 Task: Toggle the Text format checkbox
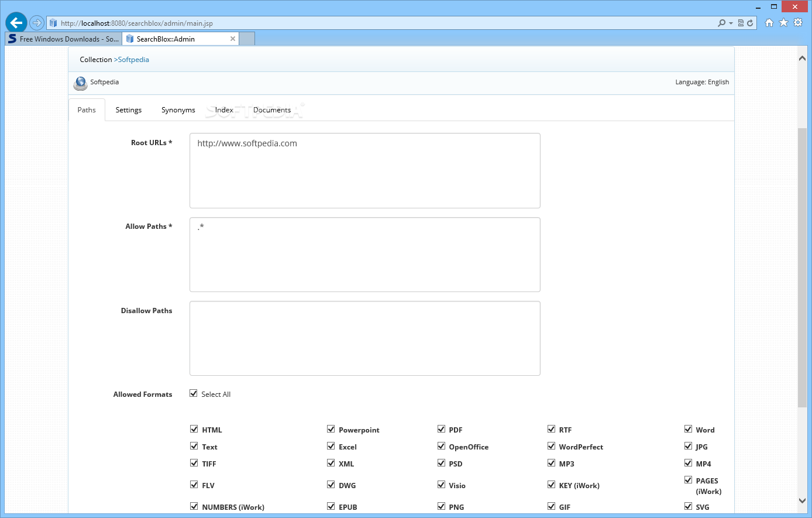tap(194, 446)
